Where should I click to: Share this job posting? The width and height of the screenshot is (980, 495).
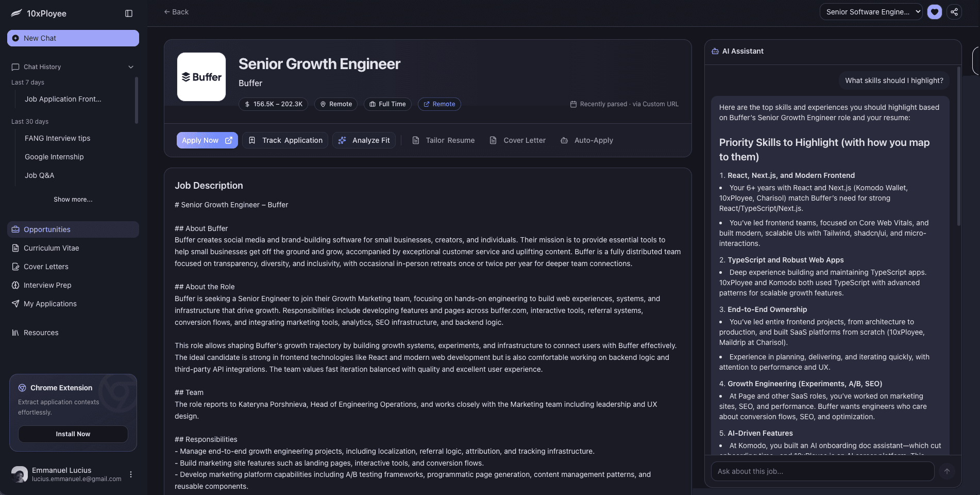coord(954,12)
